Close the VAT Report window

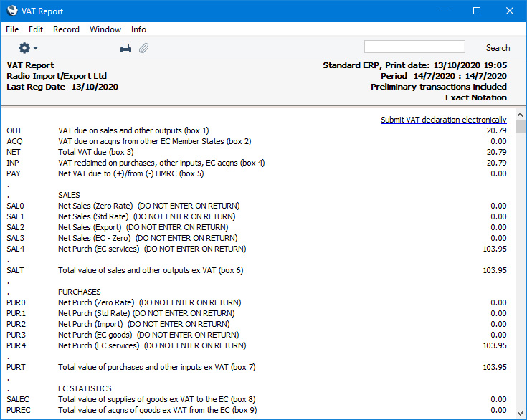tap(510, 11)
